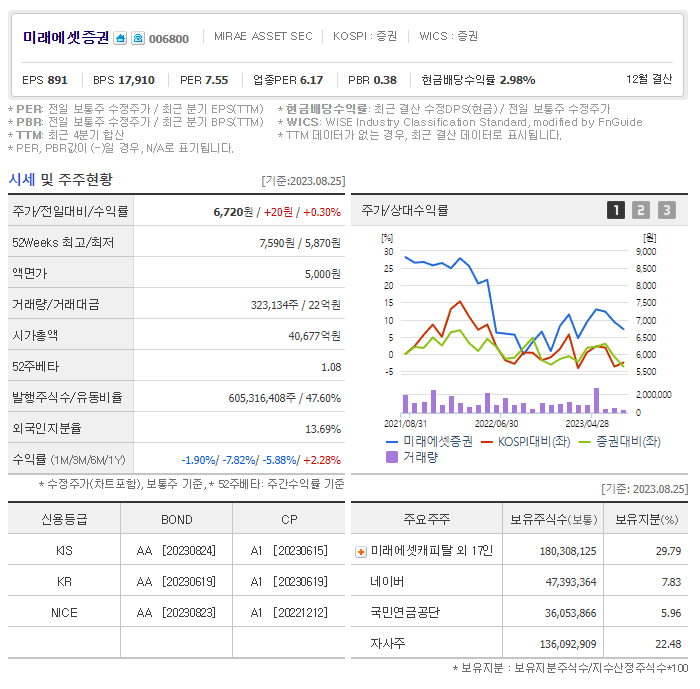Select 605,316,408주 / 47.60% value
700x689 pixels.
tap(284, 398)
